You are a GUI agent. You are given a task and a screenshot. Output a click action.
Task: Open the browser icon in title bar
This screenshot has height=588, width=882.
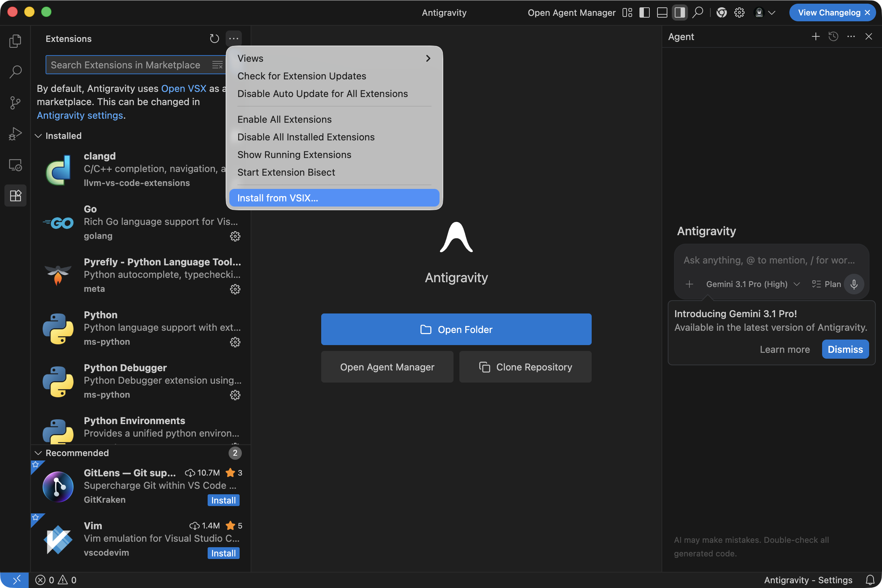(x=721, y=13)
